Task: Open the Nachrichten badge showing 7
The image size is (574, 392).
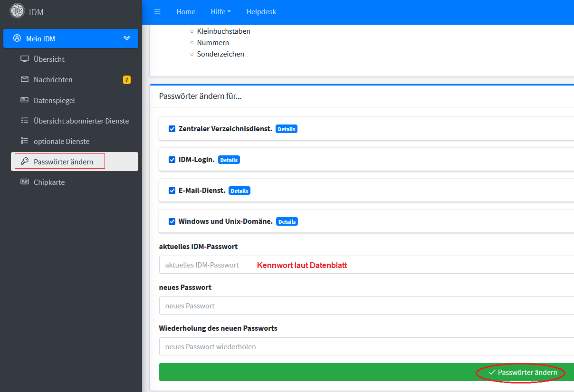Action: [127, 80]
